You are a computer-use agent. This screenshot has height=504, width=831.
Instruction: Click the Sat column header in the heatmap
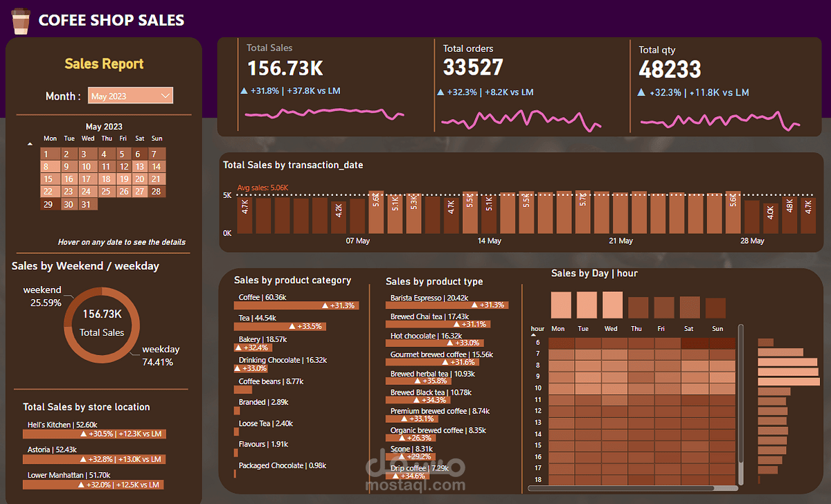click(x=690, y=329)
